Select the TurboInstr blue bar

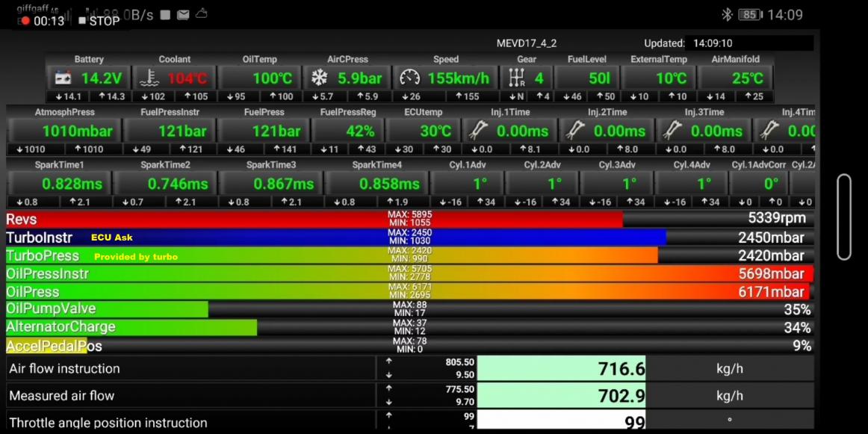[x=336, y=238]
